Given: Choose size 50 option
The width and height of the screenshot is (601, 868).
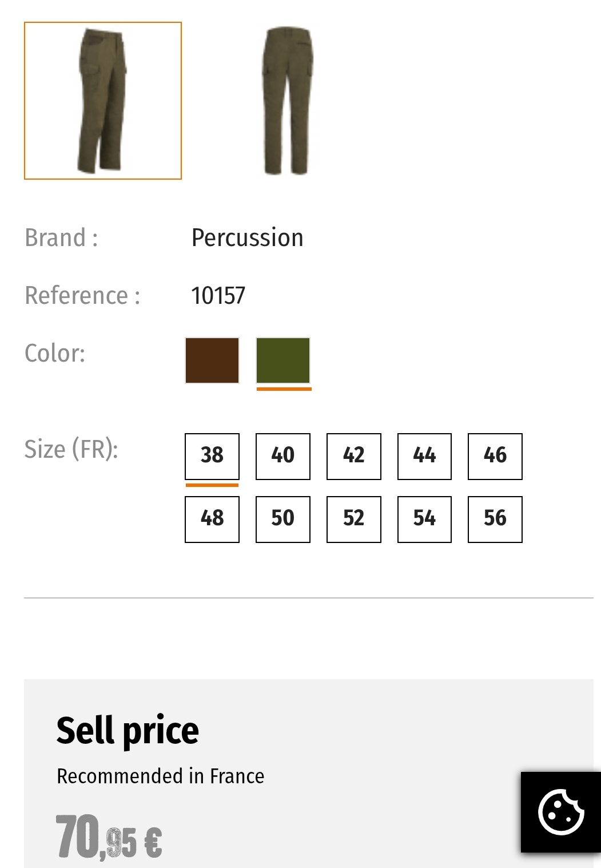Looking at the screenshot, I should coord(283,519).
